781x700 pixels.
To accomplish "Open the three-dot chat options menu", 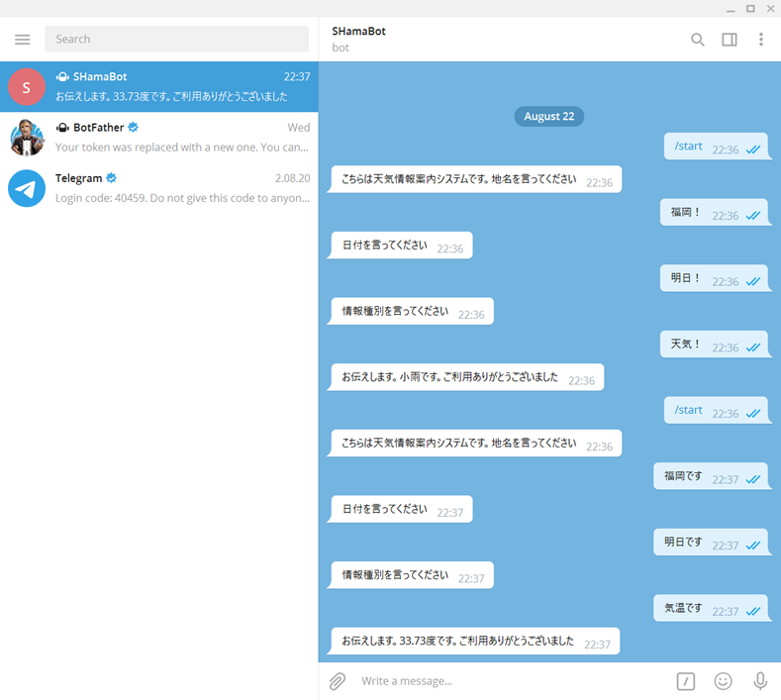I will (760, 40).
